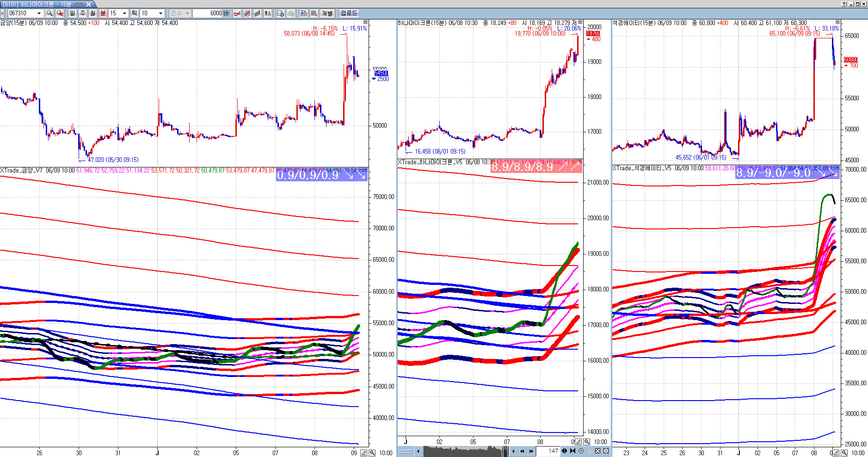Click the 업로드 button
868x457 pixels.
click(349, 13)
